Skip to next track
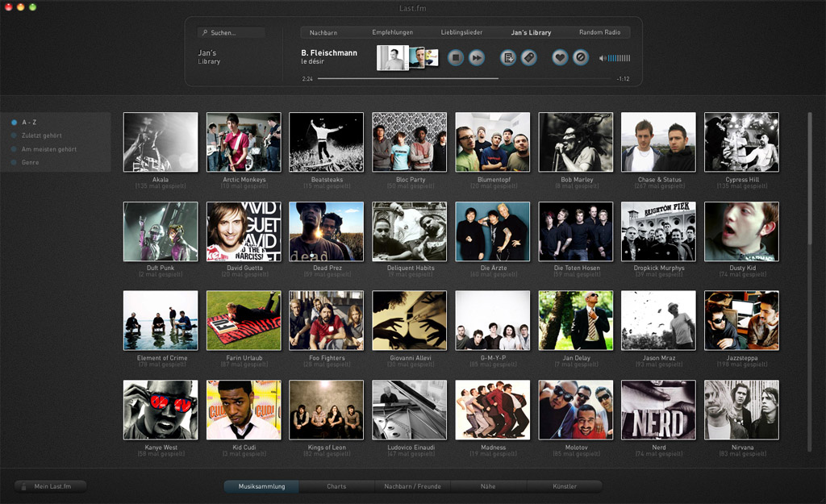This screenshot has width=826, height=504. pyautogui.click(x=477, y=57)
